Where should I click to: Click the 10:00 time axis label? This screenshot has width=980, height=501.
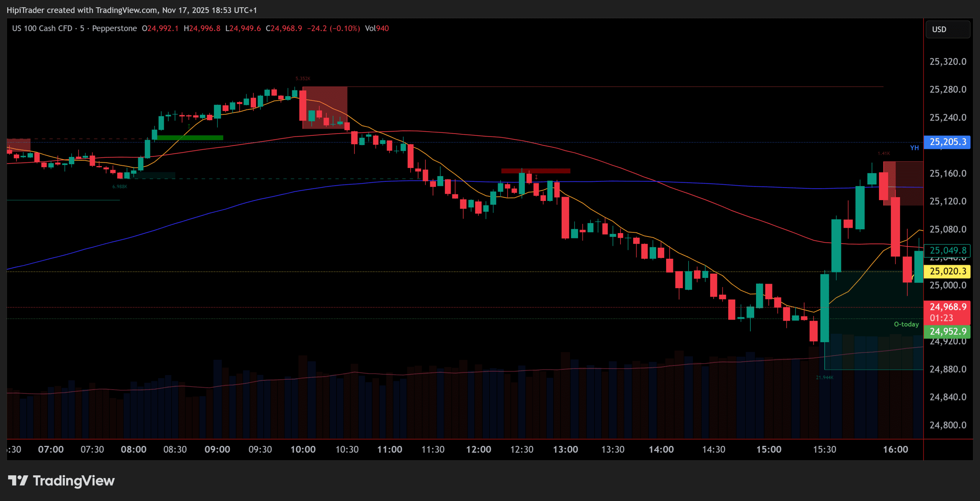pos(303,449)
